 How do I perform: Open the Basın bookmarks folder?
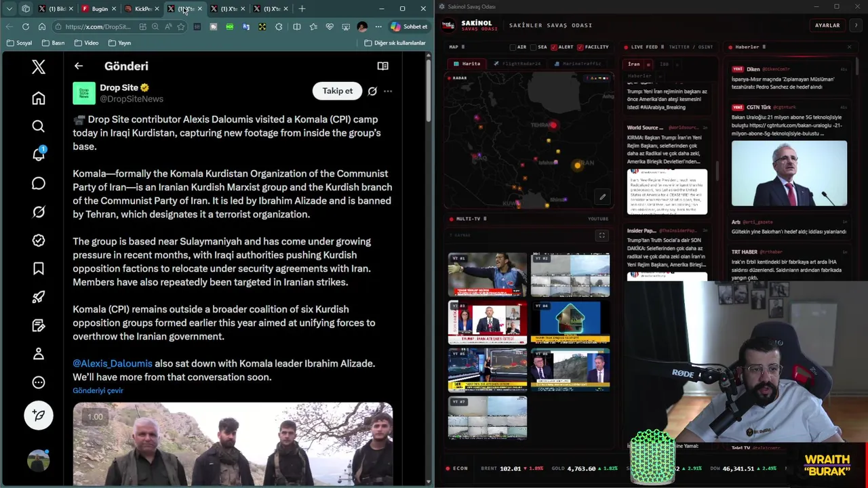(53, 43)
